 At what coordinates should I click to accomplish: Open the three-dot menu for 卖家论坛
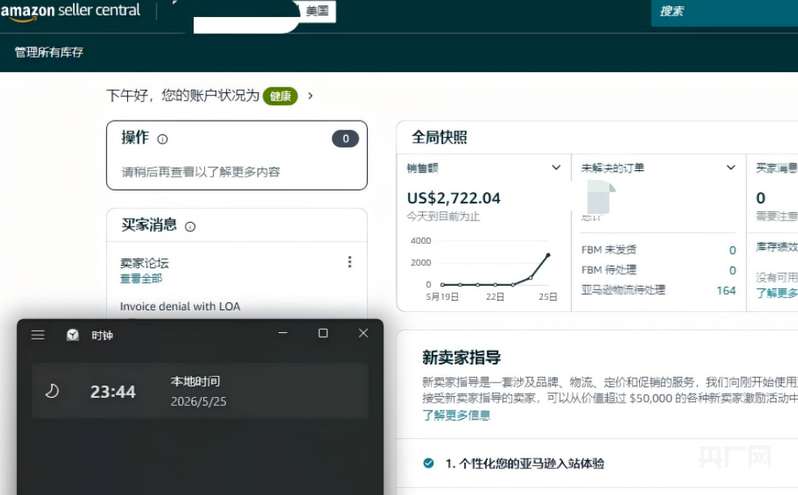coord(350,261)
